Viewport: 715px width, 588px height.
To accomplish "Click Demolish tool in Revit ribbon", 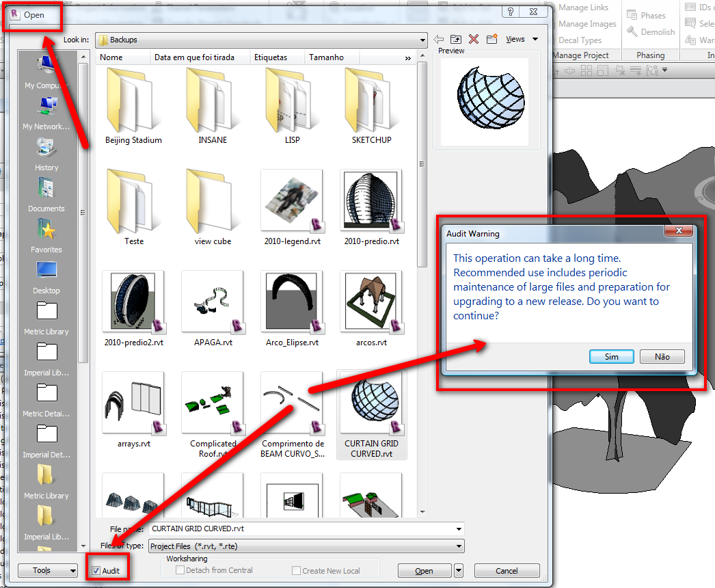I will 651,32.
